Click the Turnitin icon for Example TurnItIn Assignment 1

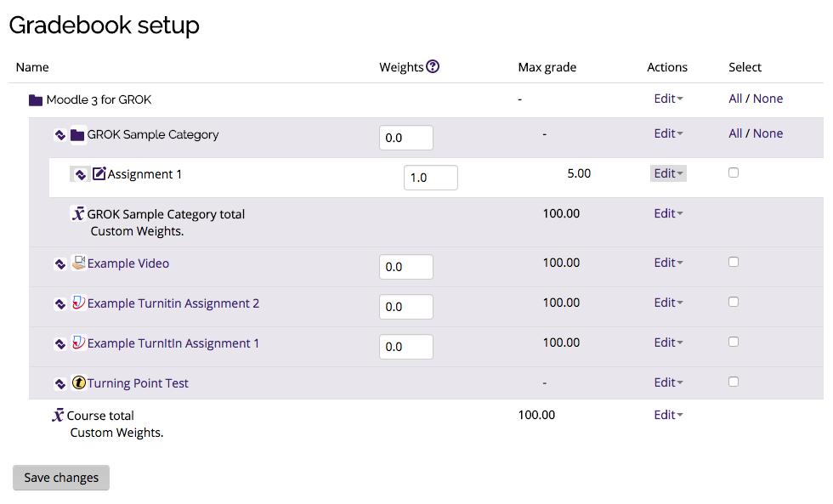tap(78, 342)
